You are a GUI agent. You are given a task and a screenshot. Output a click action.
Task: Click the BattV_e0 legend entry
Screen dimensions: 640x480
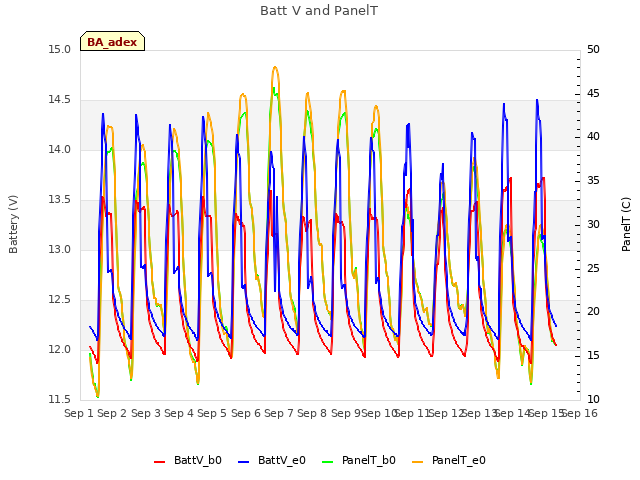[272, 460]
